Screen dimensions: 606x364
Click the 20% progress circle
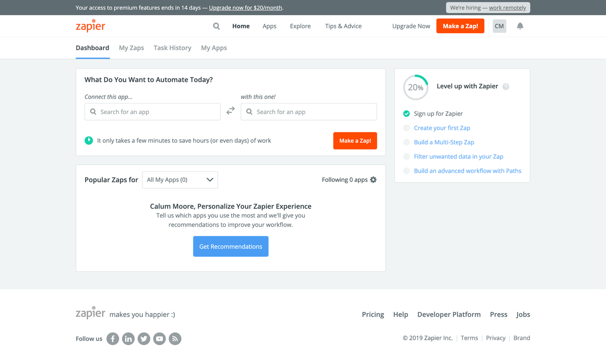(x=416, y=87)
